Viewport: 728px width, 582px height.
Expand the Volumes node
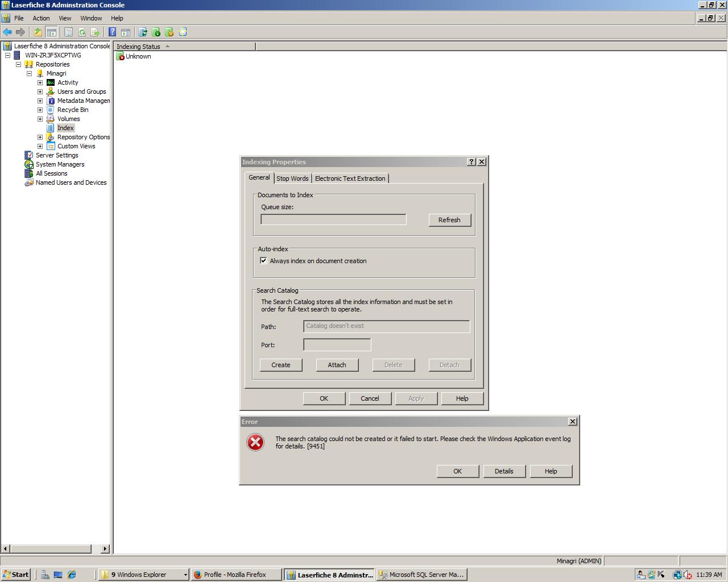coord(40,119)
